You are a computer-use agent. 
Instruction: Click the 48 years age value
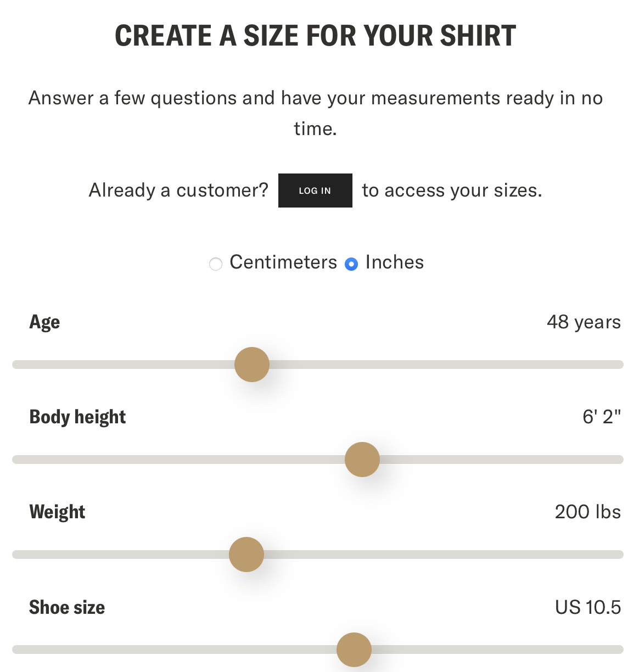click(x=584, y=322)
